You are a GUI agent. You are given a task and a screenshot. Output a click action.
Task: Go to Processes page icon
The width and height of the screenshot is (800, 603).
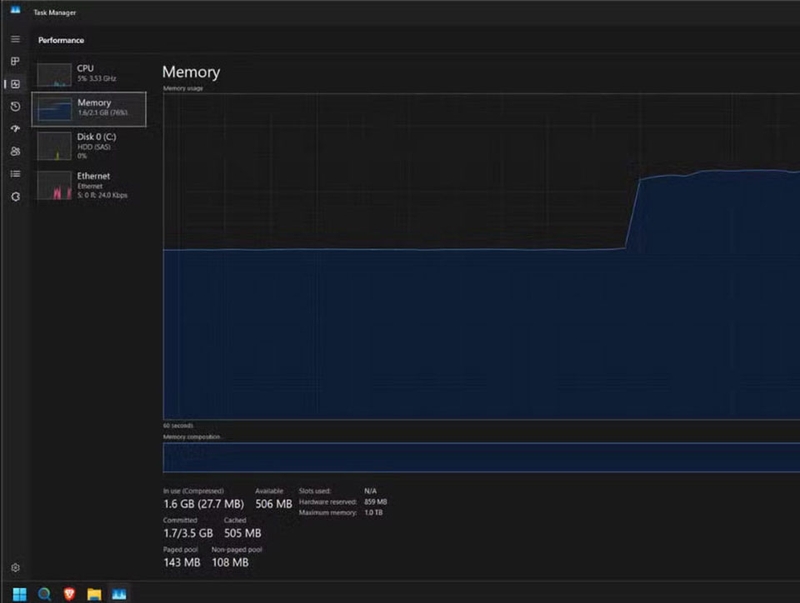(15, 61)
